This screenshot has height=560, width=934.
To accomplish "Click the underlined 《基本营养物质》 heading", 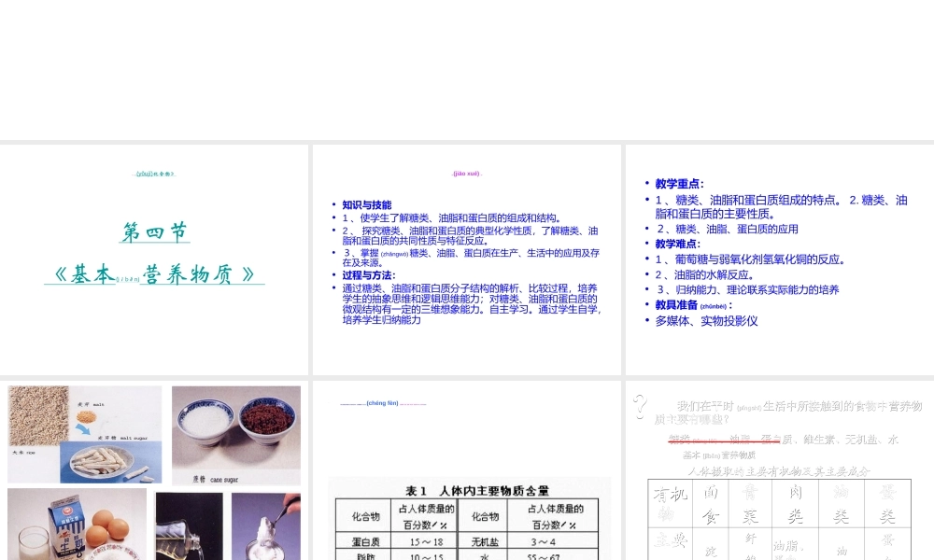I will tap(156, 273).
